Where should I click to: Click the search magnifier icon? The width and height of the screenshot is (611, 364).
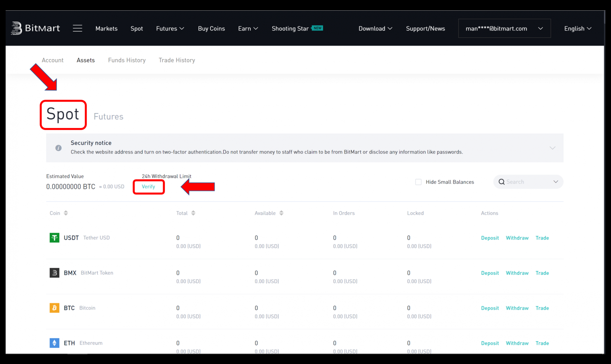click(501, 182)
